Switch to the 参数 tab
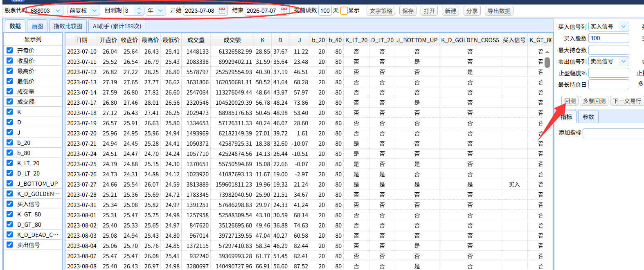 [x=588, y=117]
